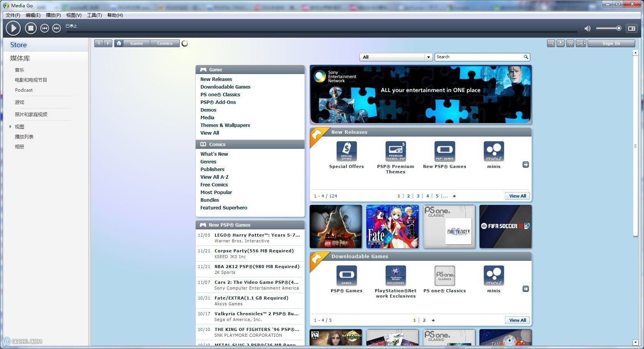The image size is (644, 349).
Task: Open the redeem codes icon
Action: coord(551,43)
